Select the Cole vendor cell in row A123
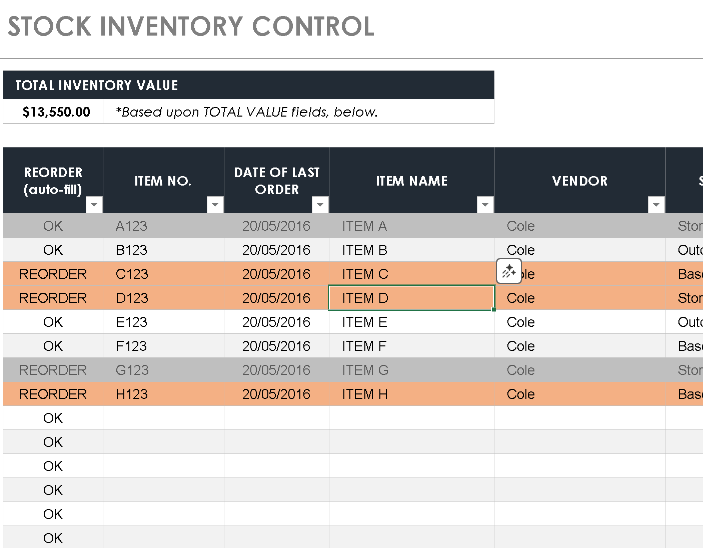703x548 pixels. pos(580,226)
